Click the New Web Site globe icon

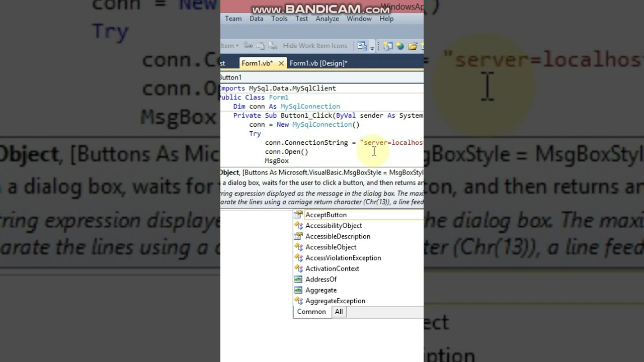point(400,46)
